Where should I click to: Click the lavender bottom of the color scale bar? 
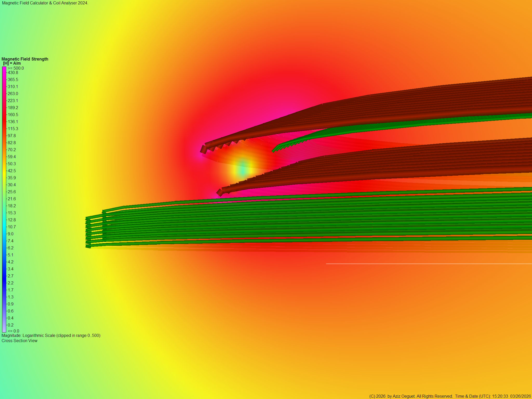(x=4, y=330)
